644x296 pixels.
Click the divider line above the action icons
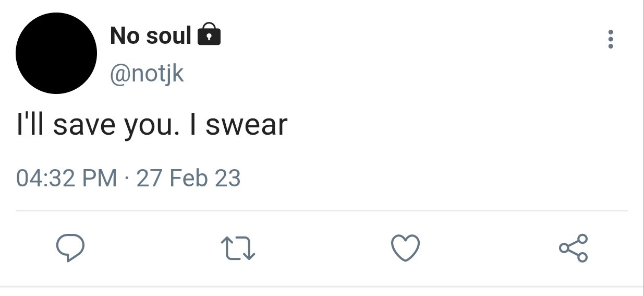tap(322, 211)
